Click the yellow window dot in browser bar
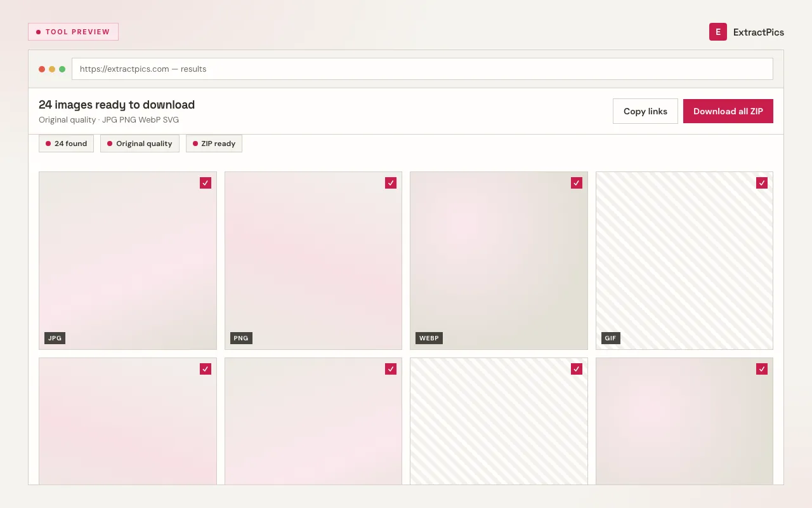Image resolution: width=812 pixels, height=508 pixels. 52,69
